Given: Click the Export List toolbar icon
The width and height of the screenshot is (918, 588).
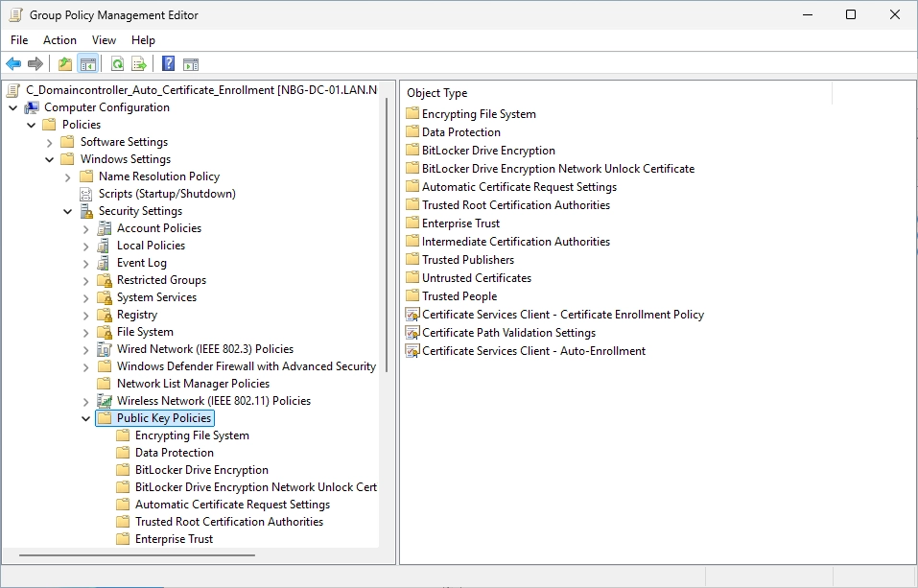Looking at the screenshot, I should click(139, 64).
